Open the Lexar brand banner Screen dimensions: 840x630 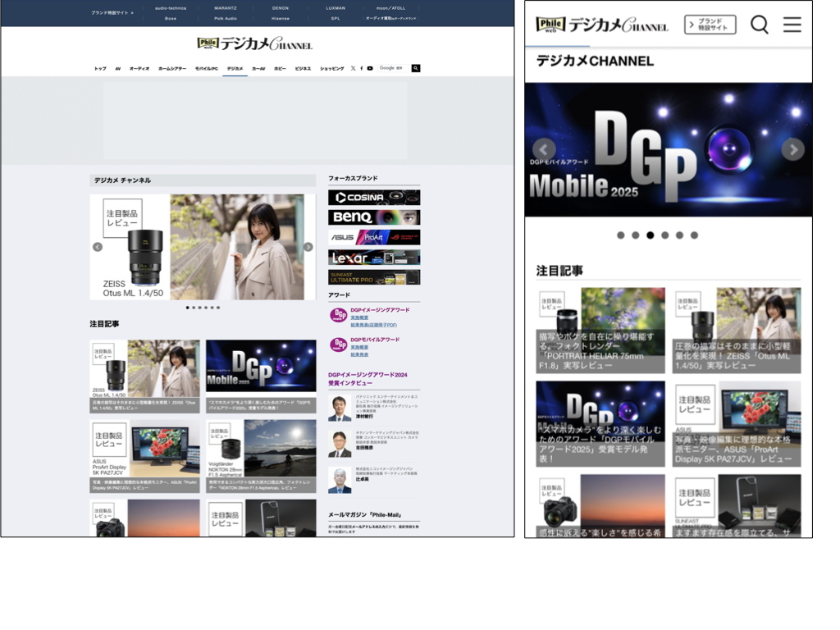tap(374, 257)
